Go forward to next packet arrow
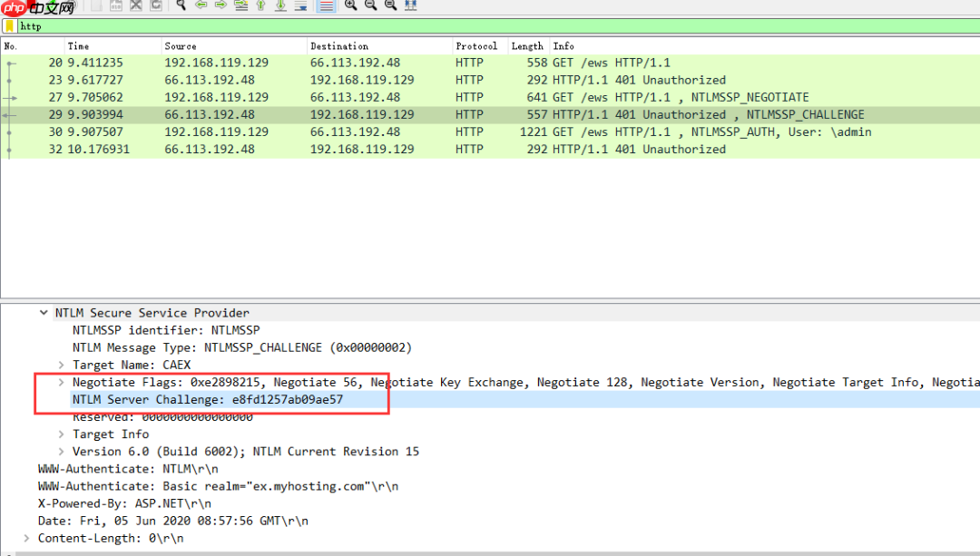 coord(220,5)
